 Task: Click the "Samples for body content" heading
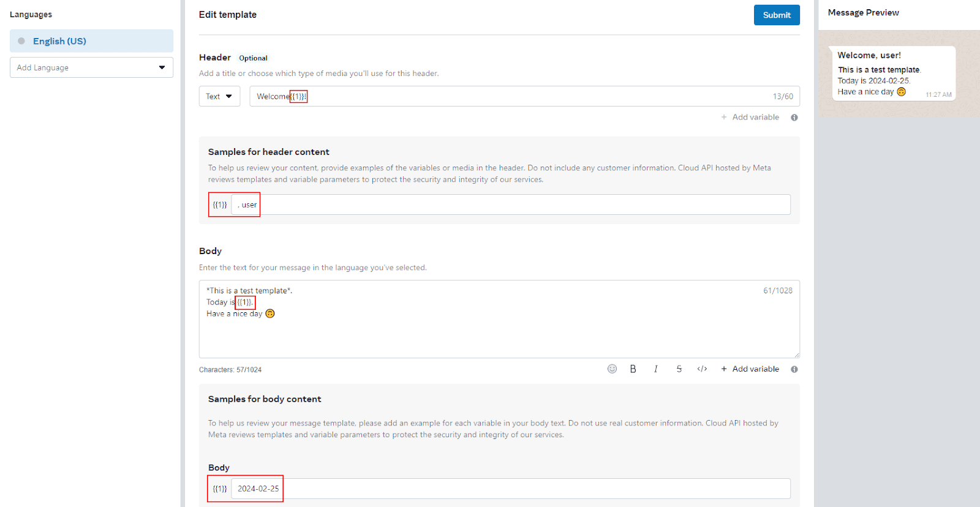pos(265,399)
